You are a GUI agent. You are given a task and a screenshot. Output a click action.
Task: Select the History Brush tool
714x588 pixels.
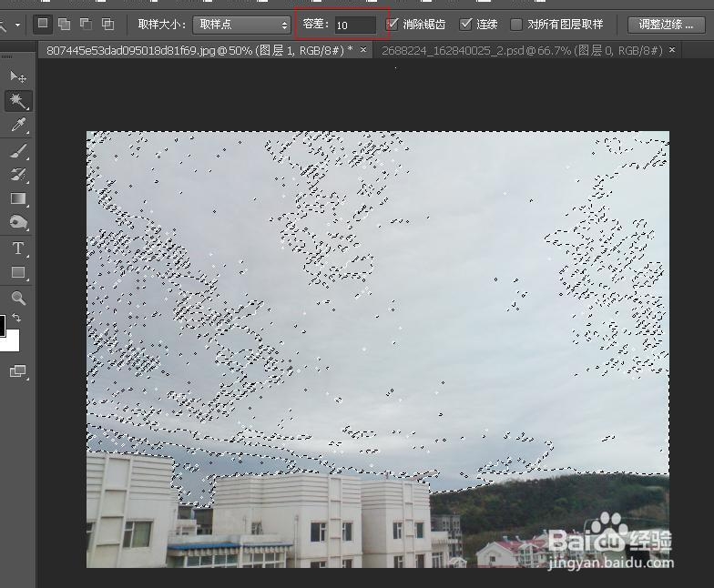coord(18,175)
